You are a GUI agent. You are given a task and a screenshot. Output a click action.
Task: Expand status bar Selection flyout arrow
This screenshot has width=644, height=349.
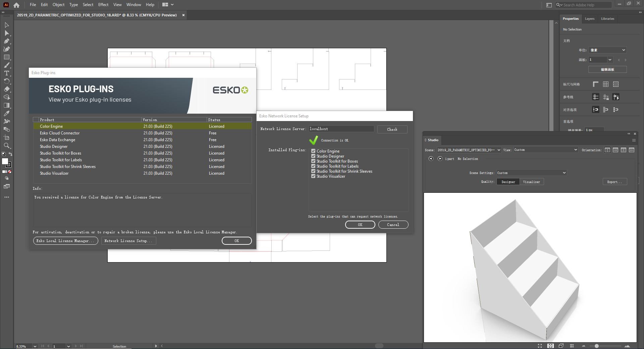(x=156, y=346)
